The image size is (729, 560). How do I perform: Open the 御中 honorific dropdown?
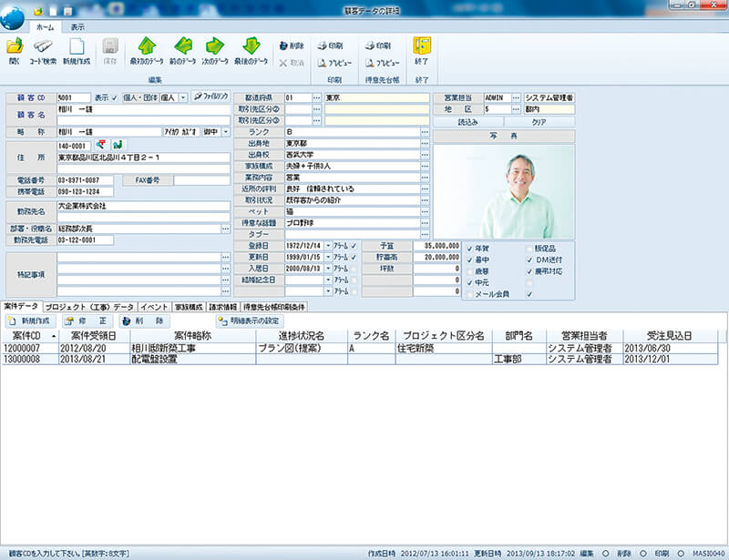coord(224,131)
